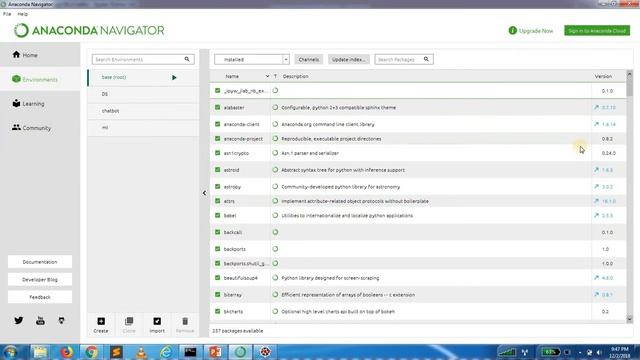This screenshot has height=360, width=640.
Task: Remove the selected environment
Action: pos(185,325)
